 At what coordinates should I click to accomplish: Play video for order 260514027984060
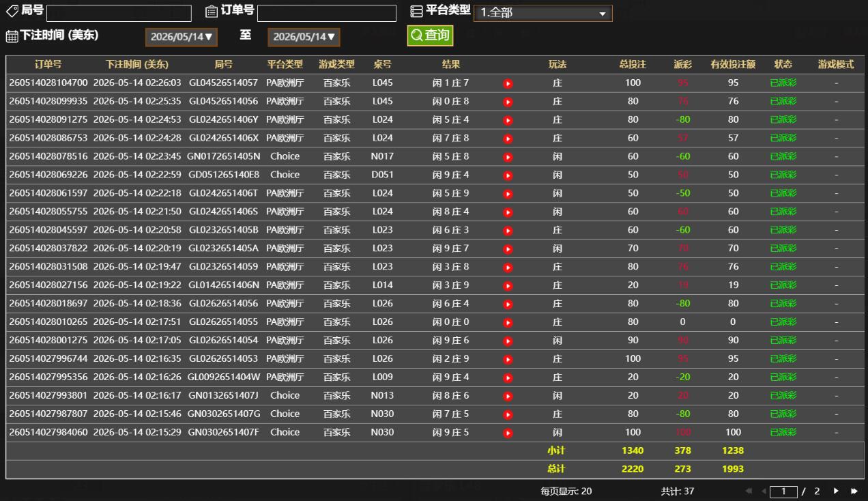pos(508,433)
